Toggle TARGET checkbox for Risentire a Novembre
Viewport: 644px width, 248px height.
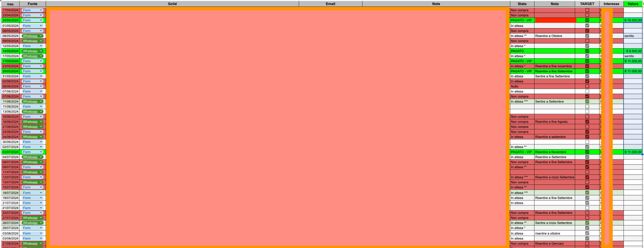point(587,152)
